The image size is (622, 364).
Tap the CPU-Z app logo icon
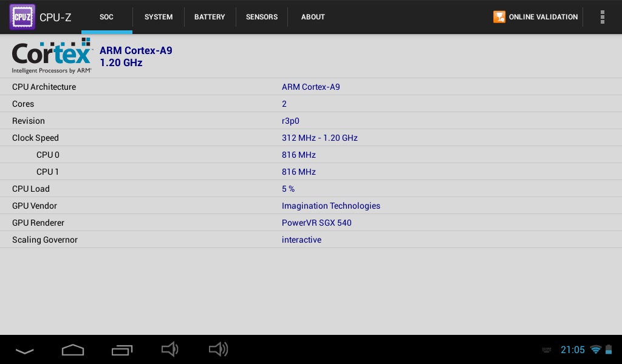point(22,17)
